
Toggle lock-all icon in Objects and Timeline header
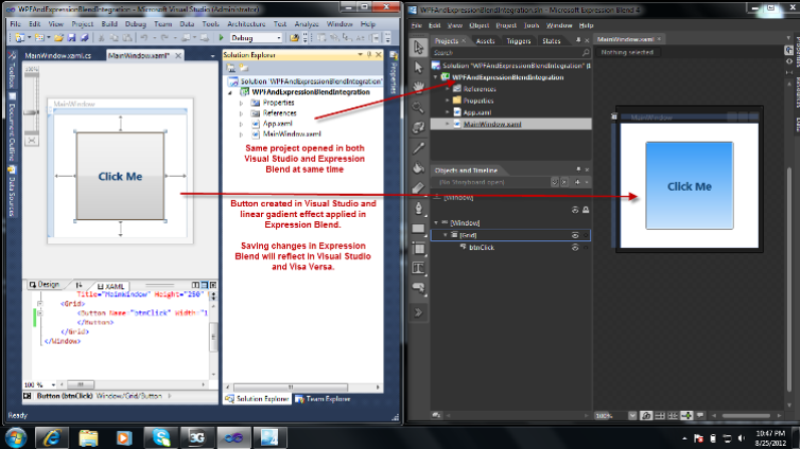[x=586, y=210]
